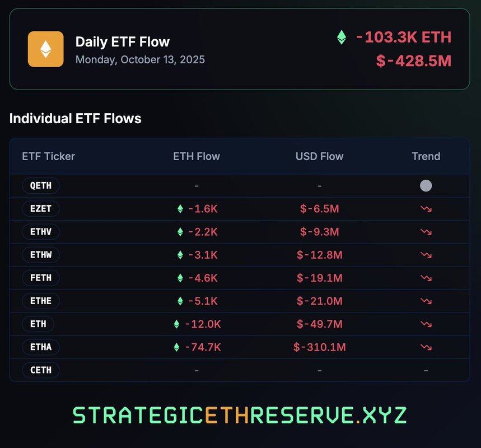481x448 pixels.
Task: Click the Trend column header
Action: coord(426,156)
